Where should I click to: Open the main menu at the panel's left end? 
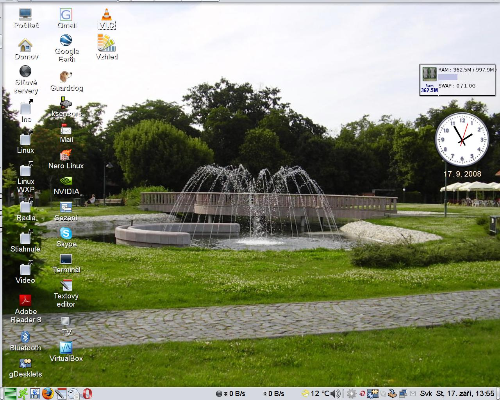(x=10, y=394)
